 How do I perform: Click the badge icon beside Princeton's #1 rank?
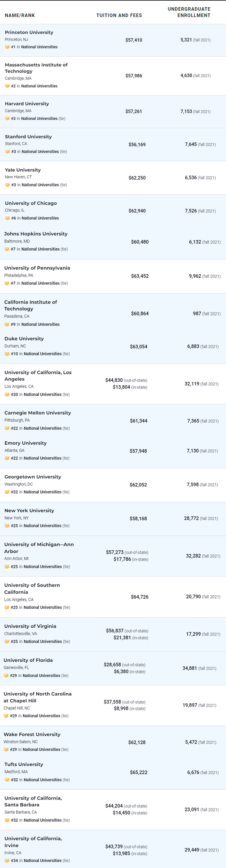pos(7,47)
